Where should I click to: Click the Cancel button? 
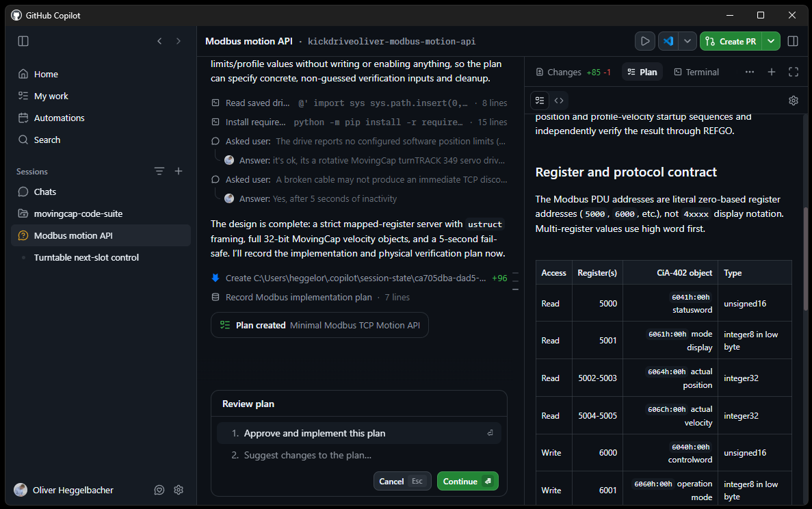pos(402,481)
